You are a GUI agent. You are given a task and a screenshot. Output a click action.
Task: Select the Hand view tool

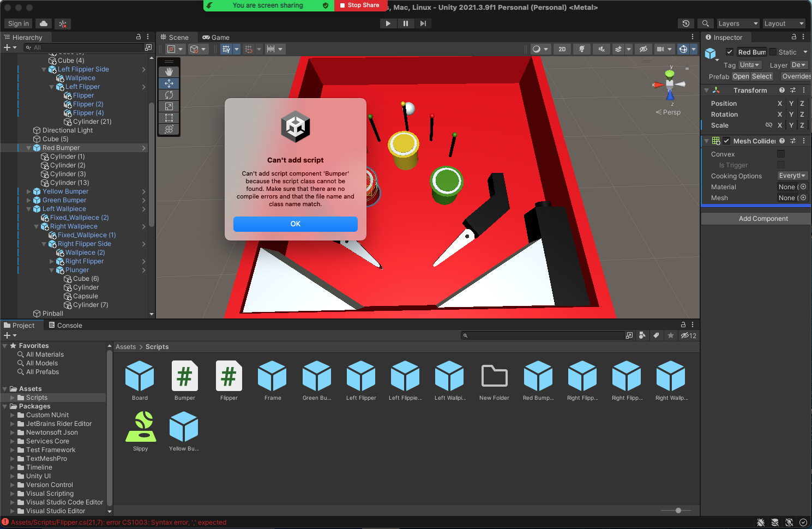[x=169, y=72]
